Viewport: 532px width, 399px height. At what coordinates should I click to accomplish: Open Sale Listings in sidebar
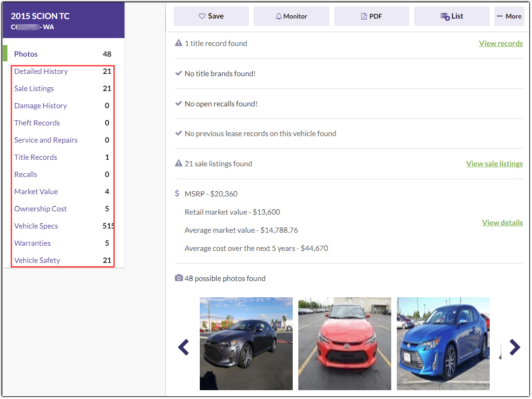34,89
